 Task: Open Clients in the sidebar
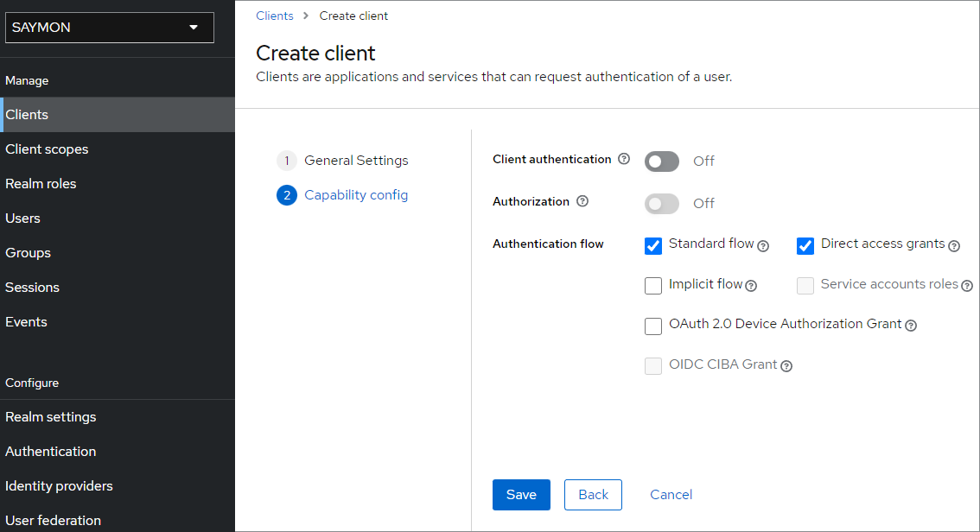coord(118,114)
